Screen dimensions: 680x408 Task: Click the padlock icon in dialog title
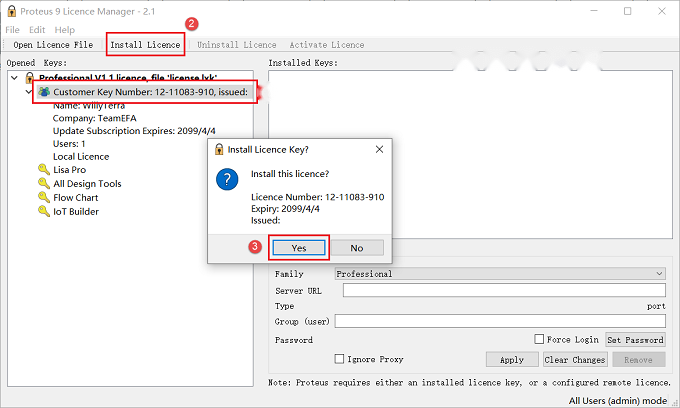tap(219, 150)
